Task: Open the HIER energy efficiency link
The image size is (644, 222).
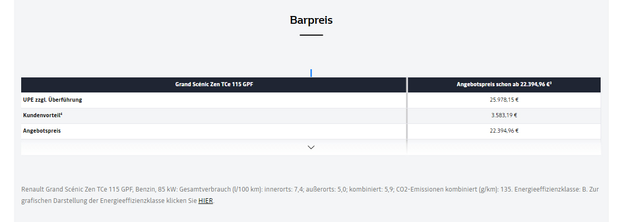Action: [206, 201]
